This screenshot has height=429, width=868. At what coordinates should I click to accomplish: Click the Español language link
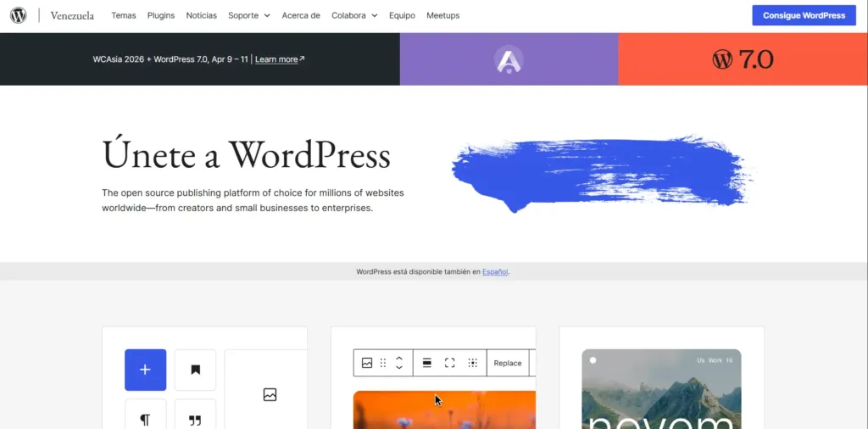pos(495,272)
